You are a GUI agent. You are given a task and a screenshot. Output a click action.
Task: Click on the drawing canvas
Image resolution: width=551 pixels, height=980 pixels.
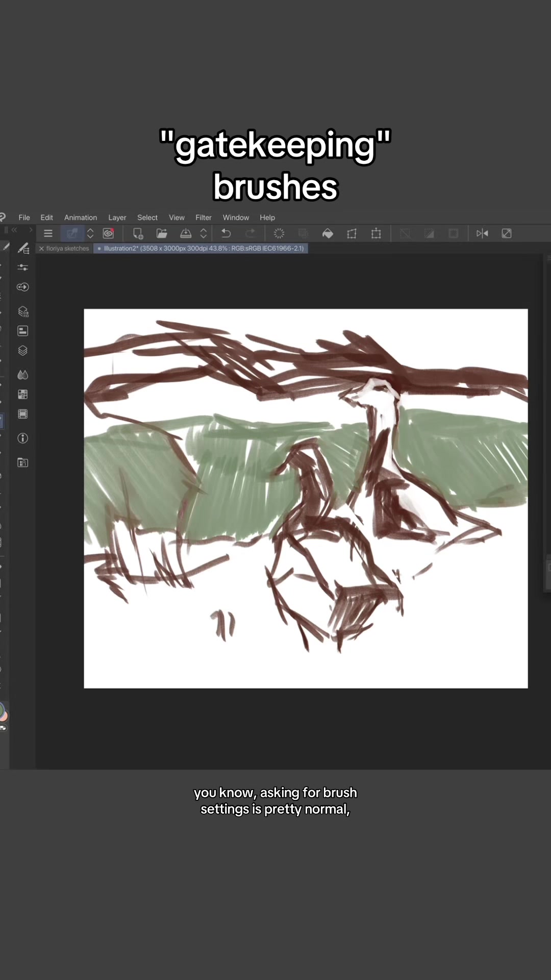(306, 499)
